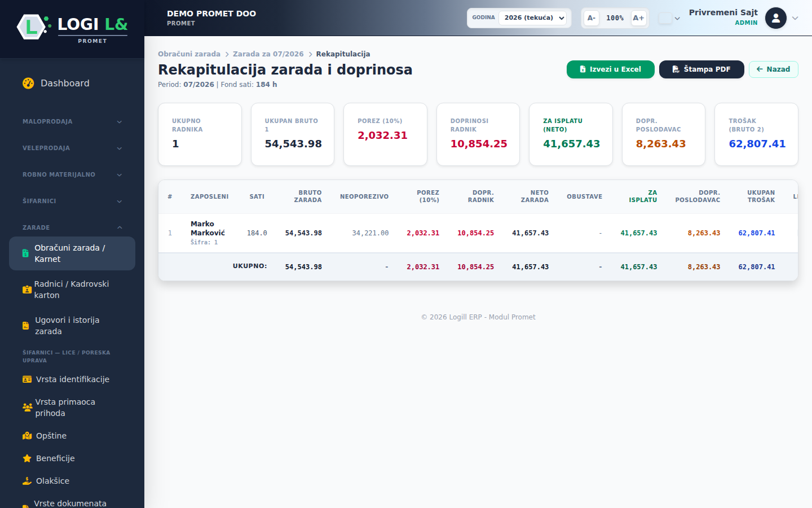Click the Beneficije star icon
Image resolution: width=812 pixels, height=508 pixels.
click(x=27, y=458)
